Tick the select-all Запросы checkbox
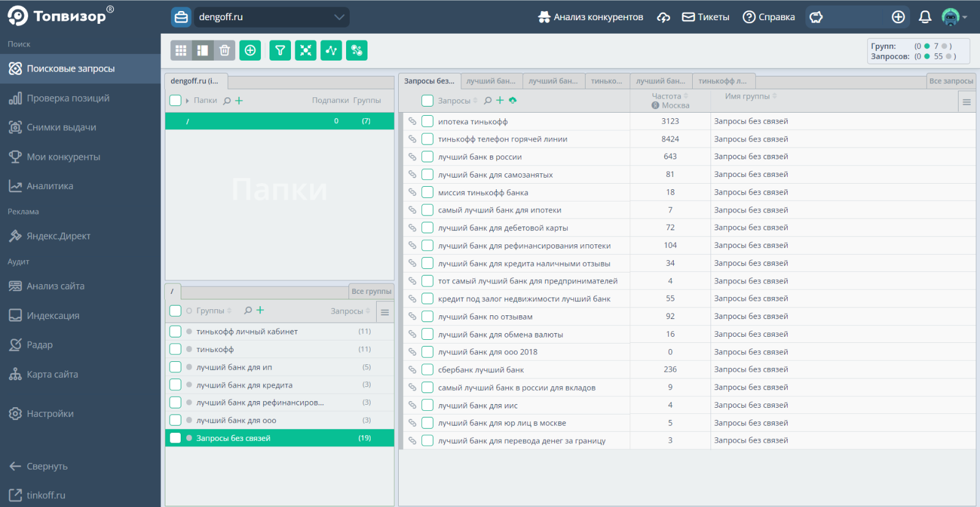980x507 pixels. click(428, 100)
